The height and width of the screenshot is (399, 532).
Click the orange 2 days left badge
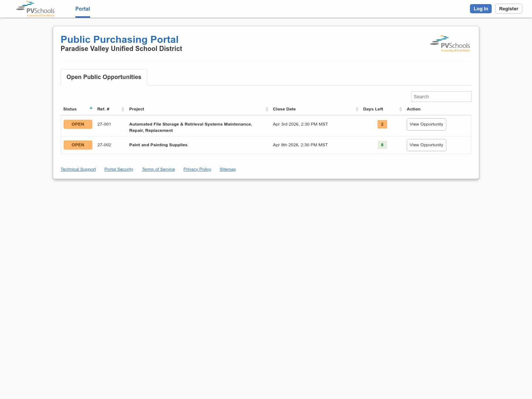[382, 124]
